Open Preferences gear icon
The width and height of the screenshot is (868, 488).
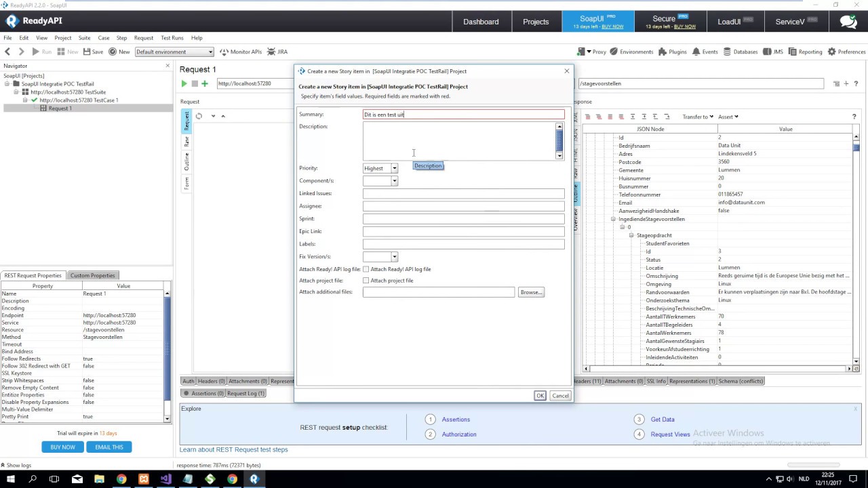[831, 52]
